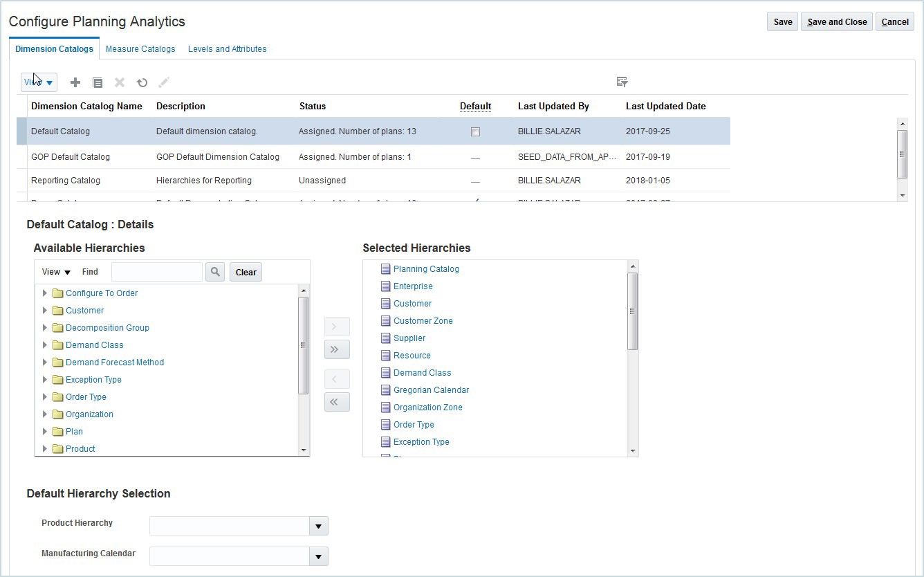Click the Clear button next to Find

coord(246,272)
